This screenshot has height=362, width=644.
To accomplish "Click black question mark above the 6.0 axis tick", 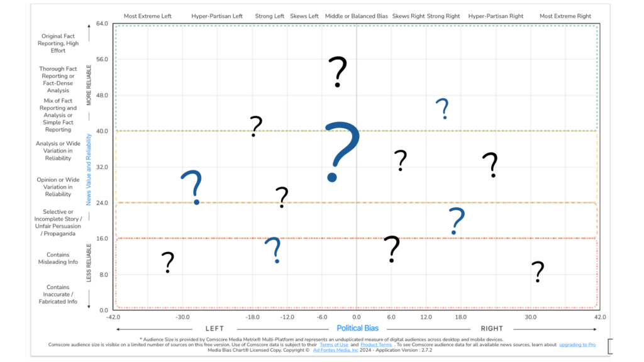I will tap(392, 249).
